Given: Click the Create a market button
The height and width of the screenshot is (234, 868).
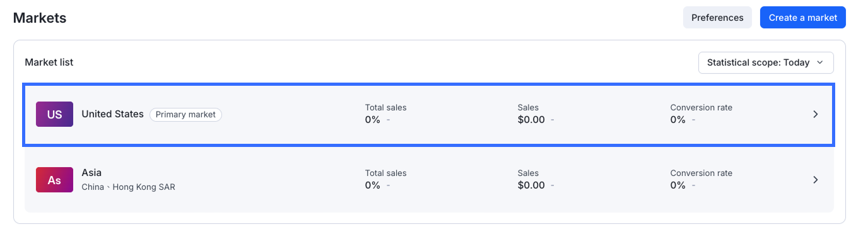Looking at the screenshot, I should 803,18.
